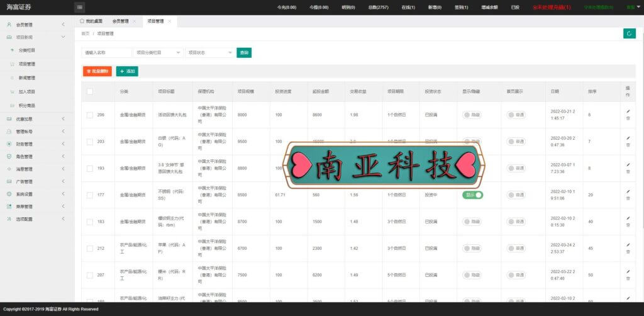Open 加入项目 in the sidebar

coord(26,92)
